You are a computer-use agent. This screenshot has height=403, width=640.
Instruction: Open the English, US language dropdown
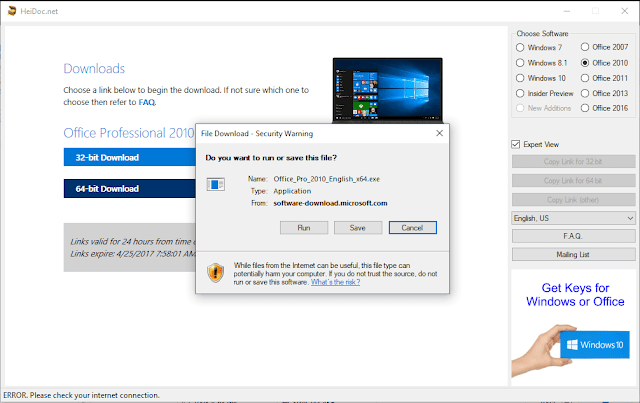coord(573,218)
